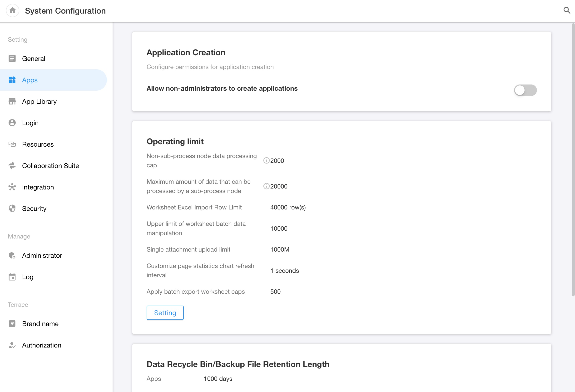This screenshot has height=392, width=575.
Task: Click the Login user avatar icon
Action: [x=12, y=123]
